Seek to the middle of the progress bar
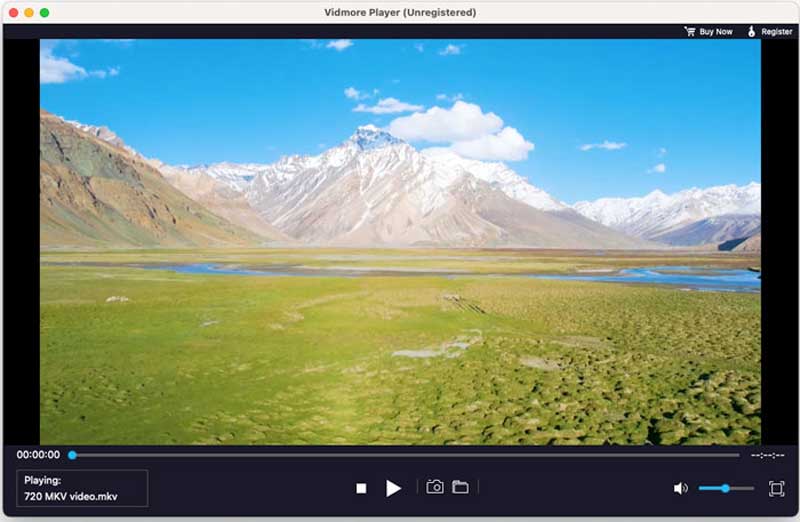The width and height of the screenshot is (800, 522). (x=405, y=455)
